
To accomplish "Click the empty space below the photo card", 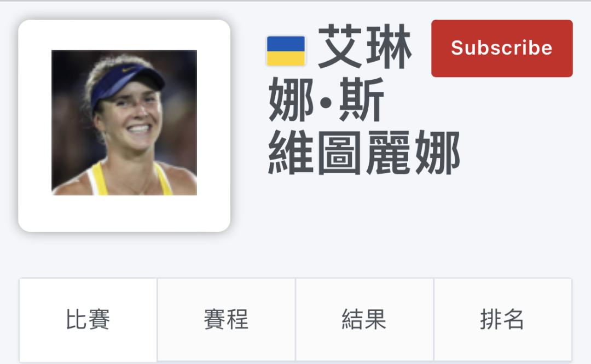I will pyautogui.click(x=124, y=255).
